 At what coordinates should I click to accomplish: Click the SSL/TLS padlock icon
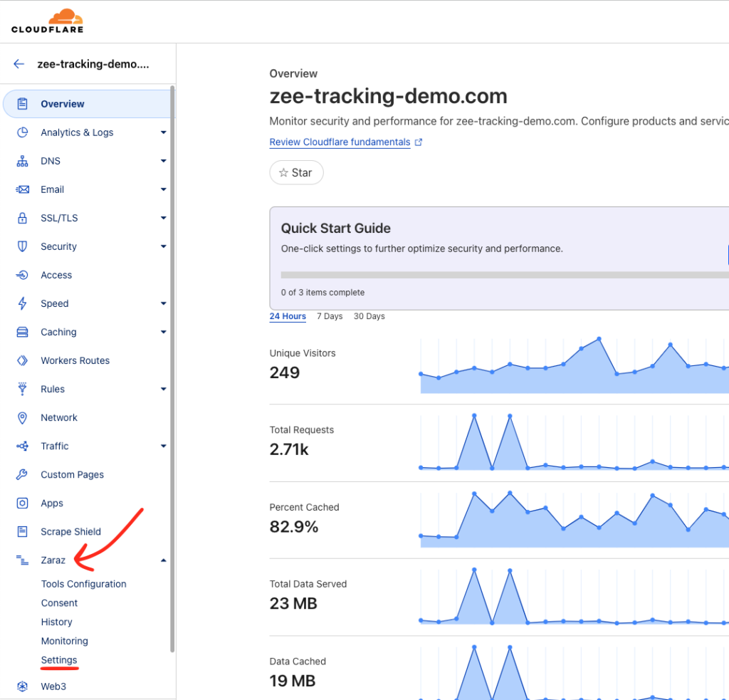tap(22, 218)
